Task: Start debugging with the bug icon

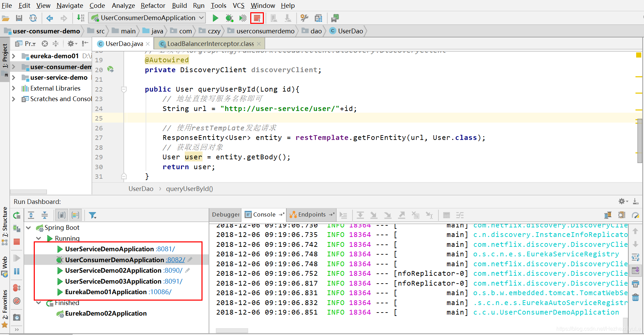Action: click(229, 18)
